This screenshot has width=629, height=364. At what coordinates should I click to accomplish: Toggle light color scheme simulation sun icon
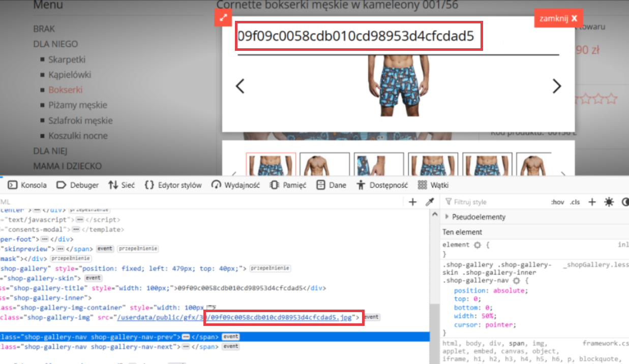[609, 202]
